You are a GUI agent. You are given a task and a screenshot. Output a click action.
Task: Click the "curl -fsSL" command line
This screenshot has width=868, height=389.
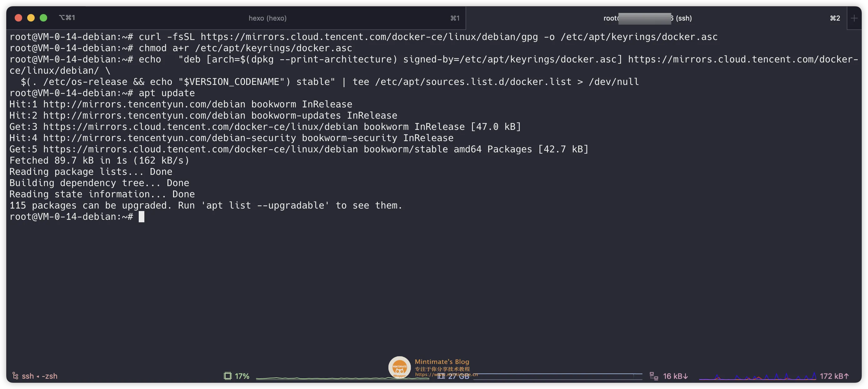click(x=364, y=37)
